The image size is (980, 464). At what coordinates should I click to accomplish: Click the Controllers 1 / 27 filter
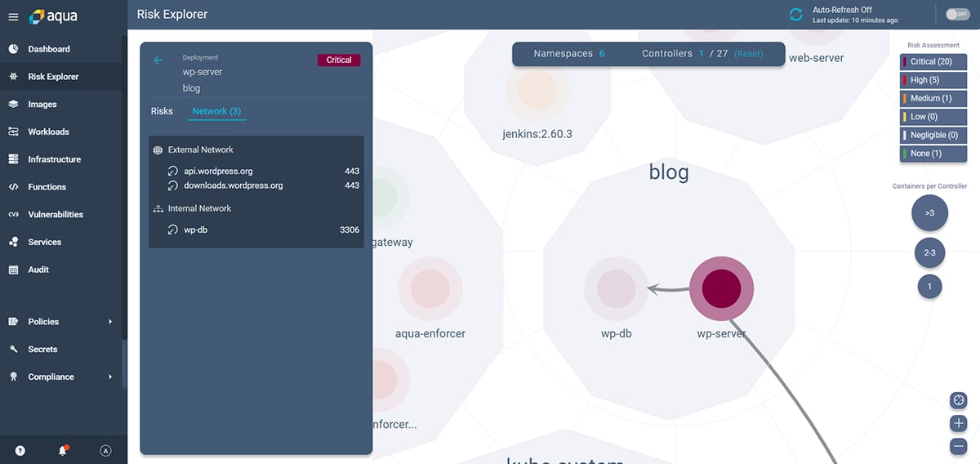coord(684,54)
